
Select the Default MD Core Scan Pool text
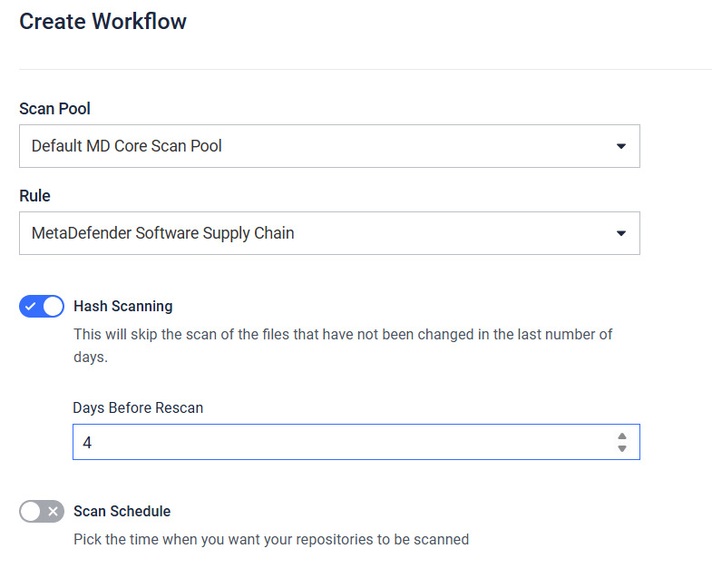tap(127, 146)
